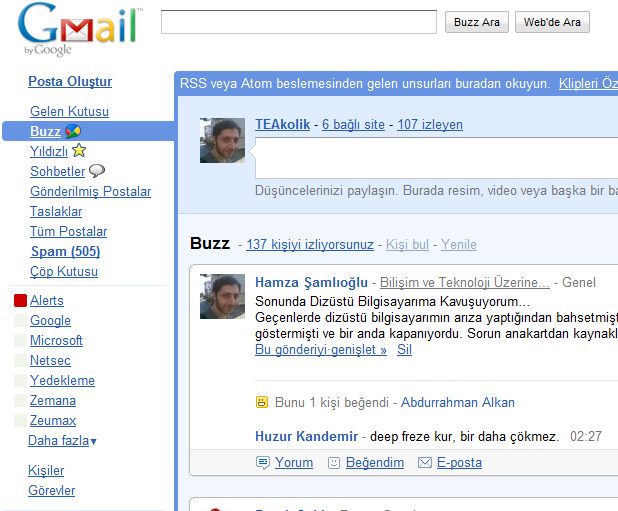The height and width of the screenshot is (511, 618).
Task: Open the Alerts label
Action: pos(47,300)
